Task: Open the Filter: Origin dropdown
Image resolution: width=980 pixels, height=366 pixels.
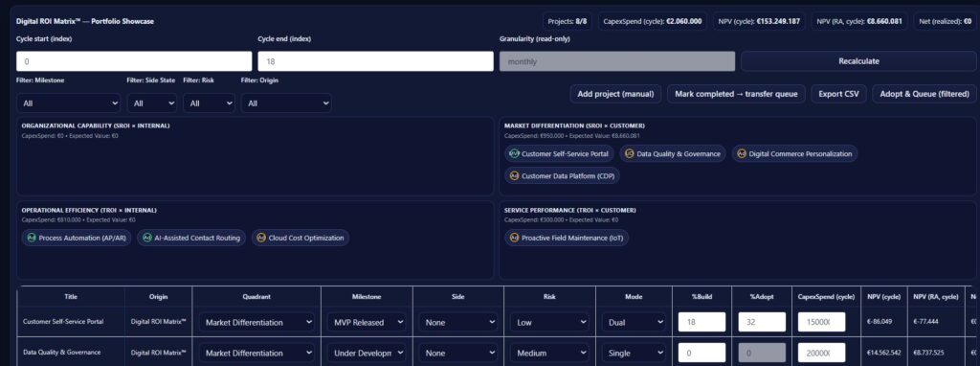Action: tap(286, 103)
